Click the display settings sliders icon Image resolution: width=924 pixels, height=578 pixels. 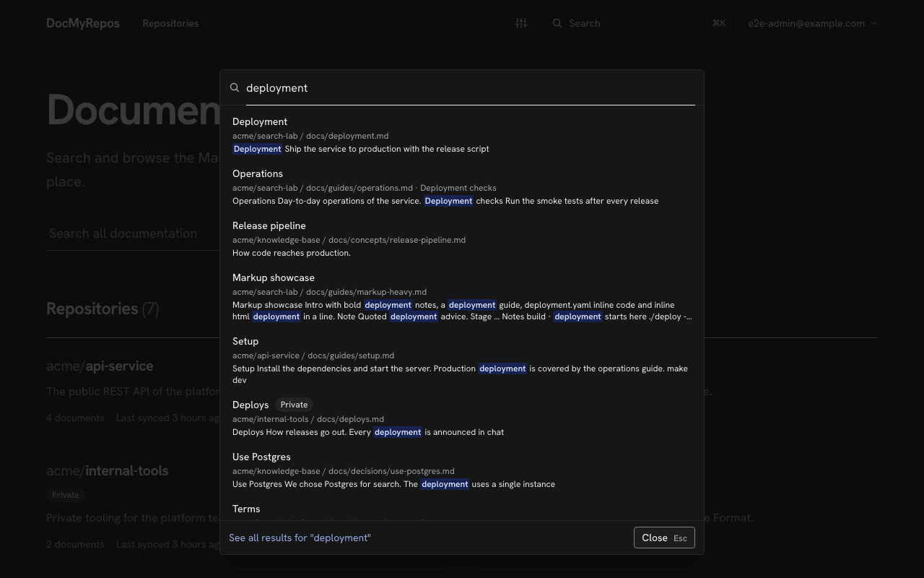pos(521,23)
